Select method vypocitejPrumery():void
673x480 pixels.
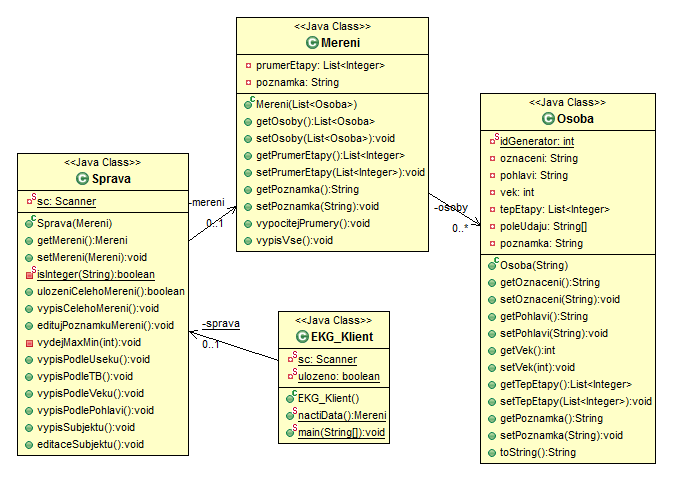tap(313, 224)
